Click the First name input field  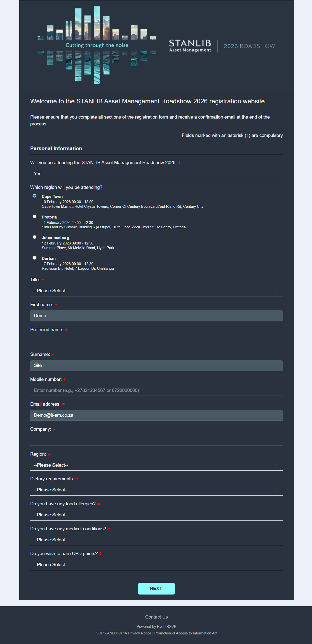pos(156,316)
